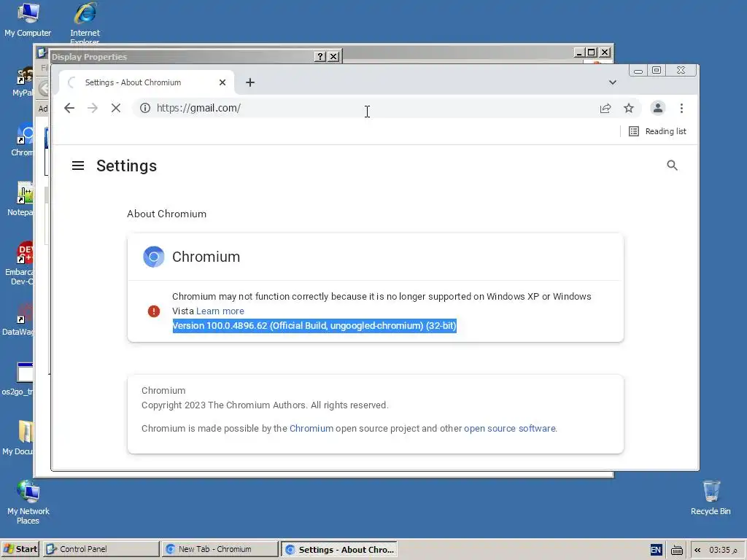The width and height of the screenshot is (747, 560).
Task: Open the Notepad++ desktop shortcut
Action: [x=21, y=199]
